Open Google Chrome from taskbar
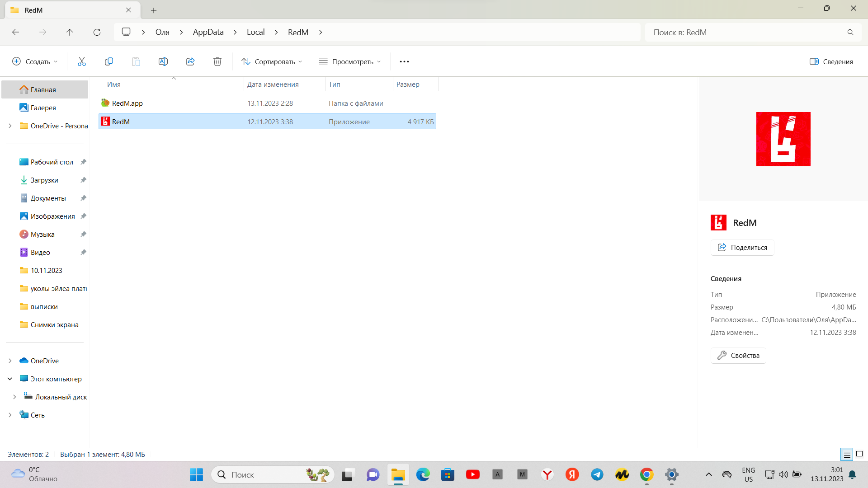The image size is (868, 488). point(646,474)
